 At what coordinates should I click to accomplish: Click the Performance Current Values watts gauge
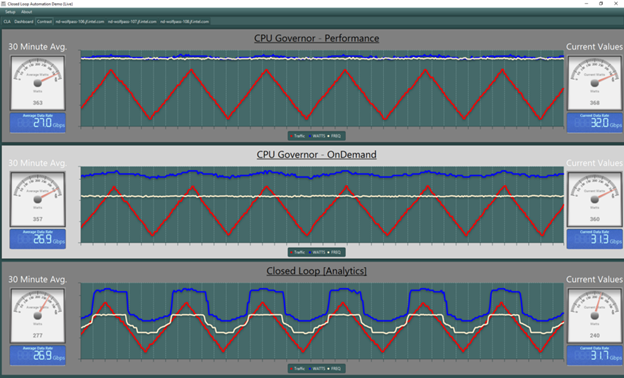pos(595,83)
